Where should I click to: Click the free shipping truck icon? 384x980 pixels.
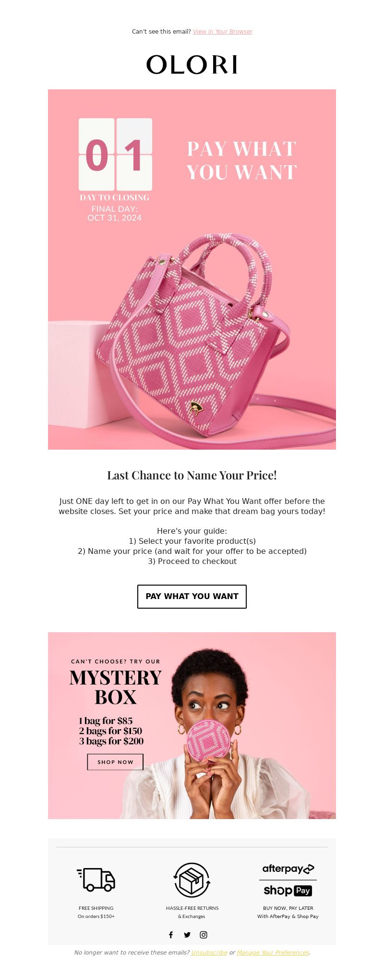tap(96, 880)
